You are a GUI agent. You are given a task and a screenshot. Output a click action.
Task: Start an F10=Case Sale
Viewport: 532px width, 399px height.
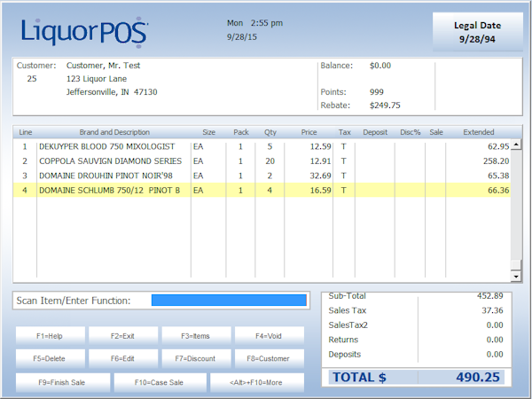pos(160,382)
